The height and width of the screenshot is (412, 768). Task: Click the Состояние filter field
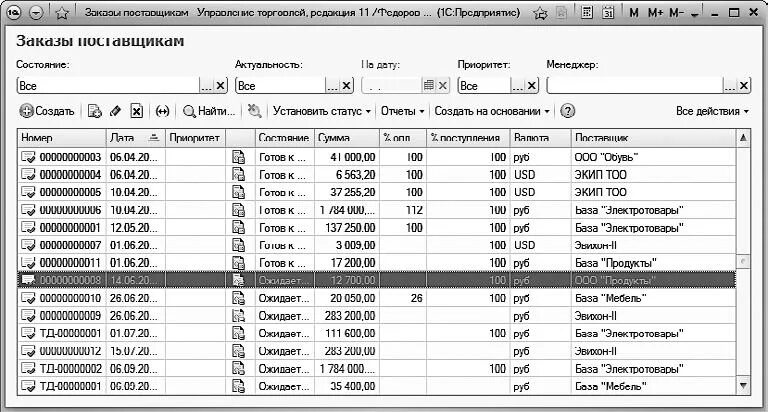click(x=108, y=86)
